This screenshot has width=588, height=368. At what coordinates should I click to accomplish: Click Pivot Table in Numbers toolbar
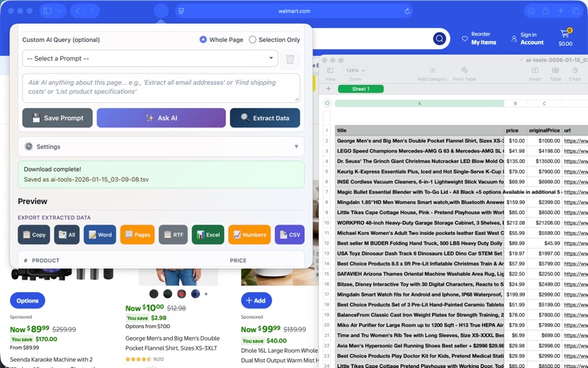pos(465,74)
